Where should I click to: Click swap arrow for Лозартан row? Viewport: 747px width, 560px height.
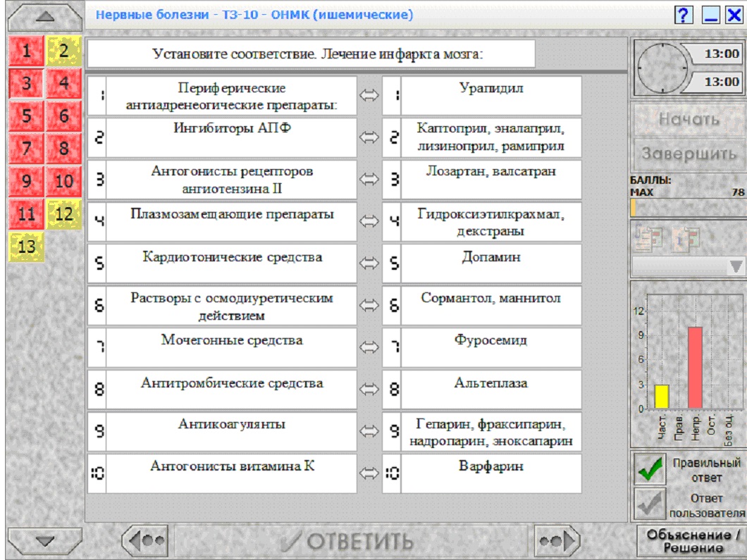369,180
